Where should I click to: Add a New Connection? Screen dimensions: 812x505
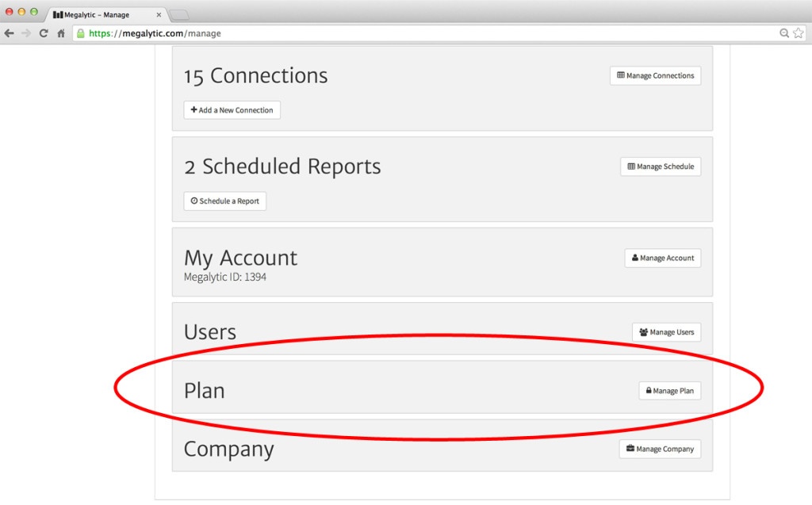point(232,110)
